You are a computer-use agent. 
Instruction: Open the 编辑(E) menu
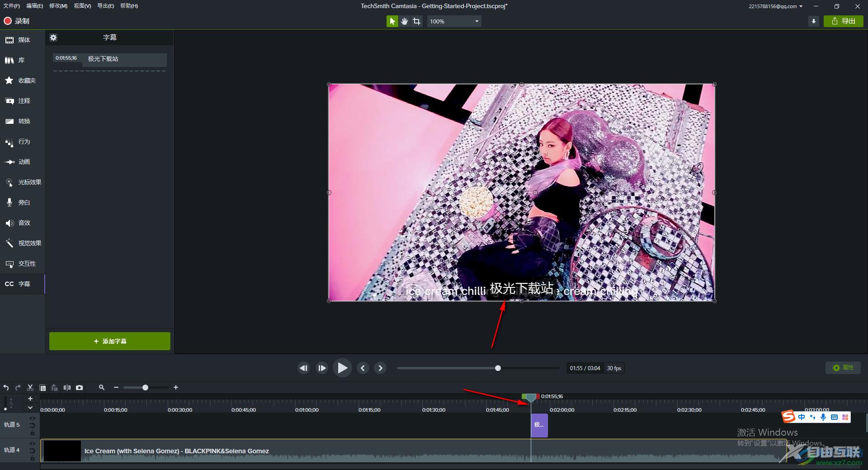click(35, 6)
